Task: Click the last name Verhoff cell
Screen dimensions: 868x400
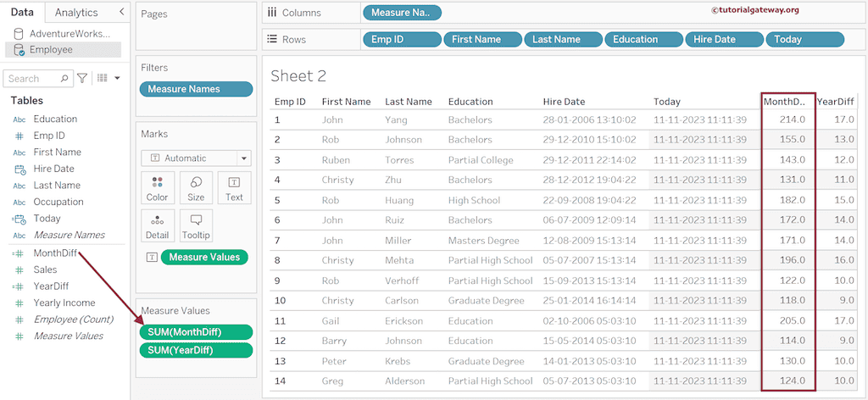Action: coord(402,281)
